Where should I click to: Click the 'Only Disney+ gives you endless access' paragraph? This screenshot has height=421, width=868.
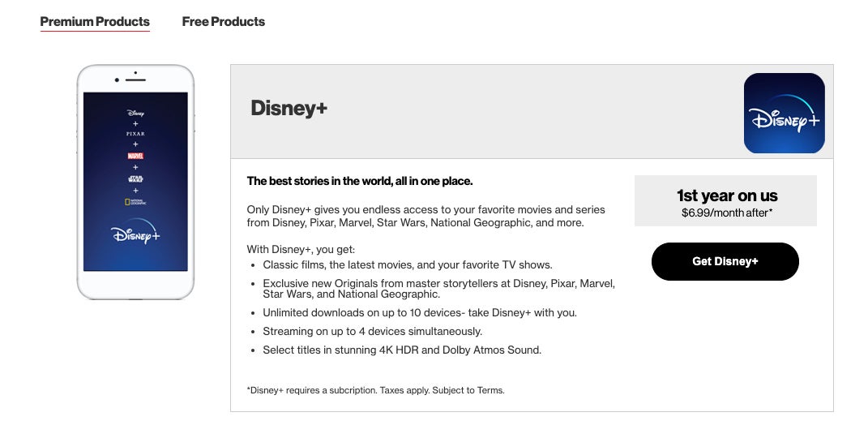click(x=426, y=216)
